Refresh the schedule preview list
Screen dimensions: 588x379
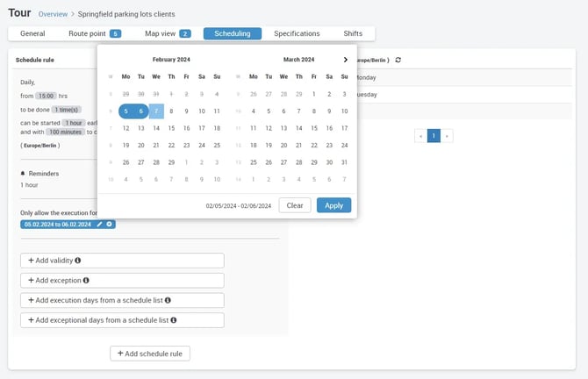pos(398,60)
